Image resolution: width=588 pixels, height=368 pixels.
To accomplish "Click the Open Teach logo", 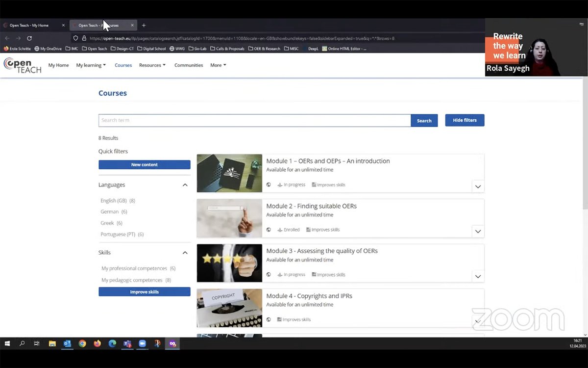I will (x=23, y=65).
